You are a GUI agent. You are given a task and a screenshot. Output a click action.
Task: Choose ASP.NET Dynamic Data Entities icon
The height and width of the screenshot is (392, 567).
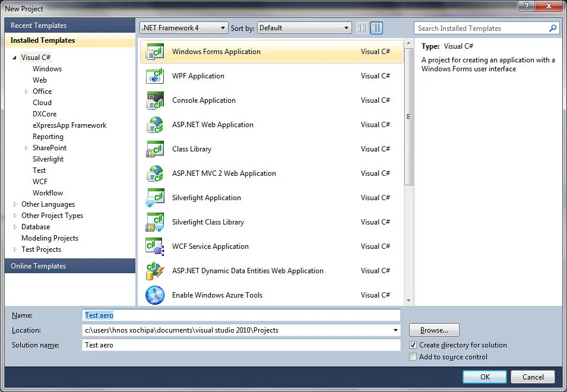[155, 271]
